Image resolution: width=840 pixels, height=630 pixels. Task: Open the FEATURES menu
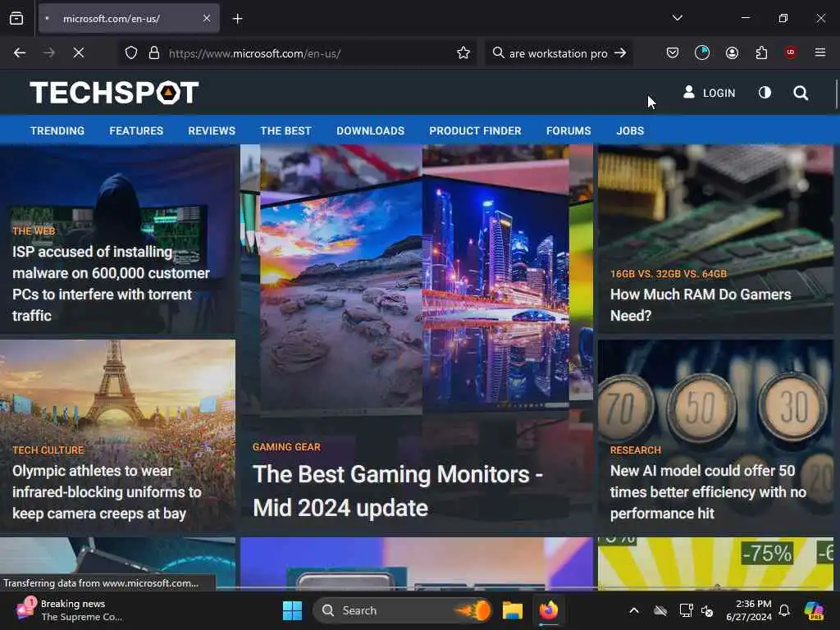[136, 130]
